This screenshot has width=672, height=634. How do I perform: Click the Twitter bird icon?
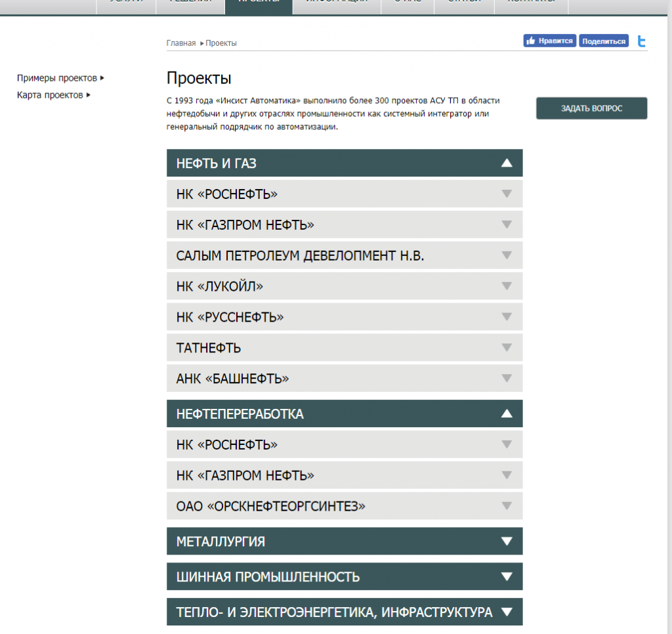pos(641,41)
